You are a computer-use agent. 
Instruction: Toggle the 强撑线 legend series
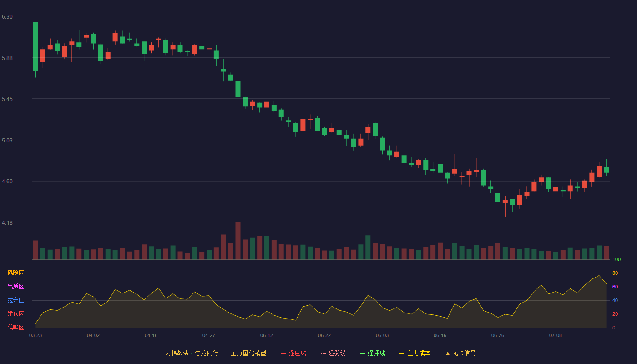[x=373, y=353]
